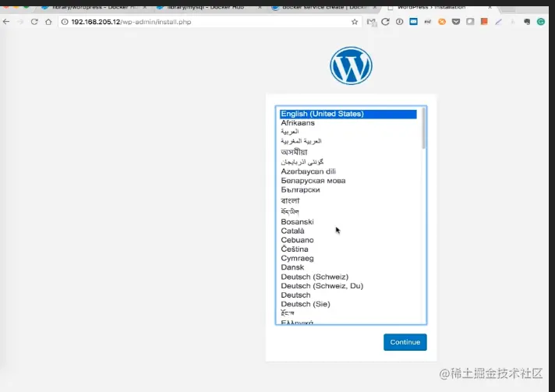
Task: Open the Gmail checker extension icon
Action: point(371,23)
